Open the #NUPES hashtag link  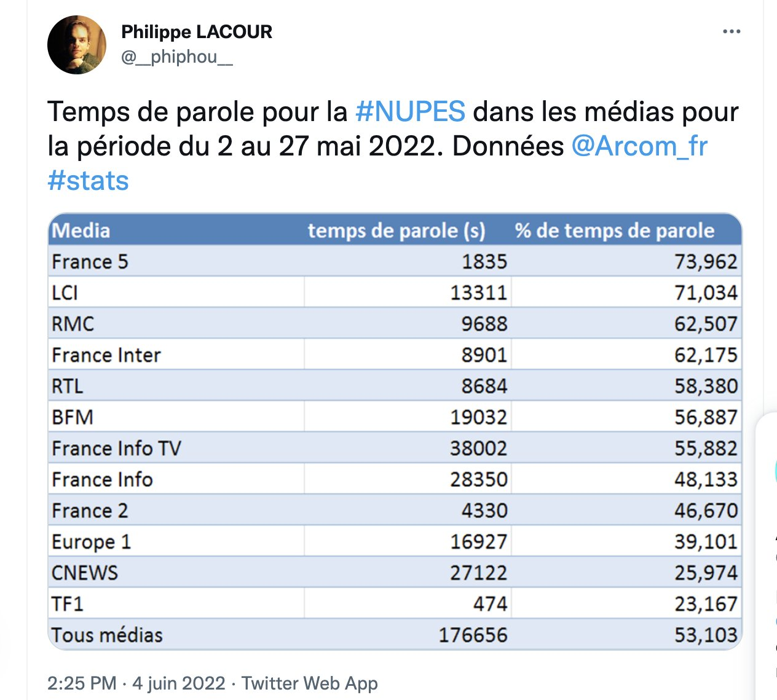411,112
